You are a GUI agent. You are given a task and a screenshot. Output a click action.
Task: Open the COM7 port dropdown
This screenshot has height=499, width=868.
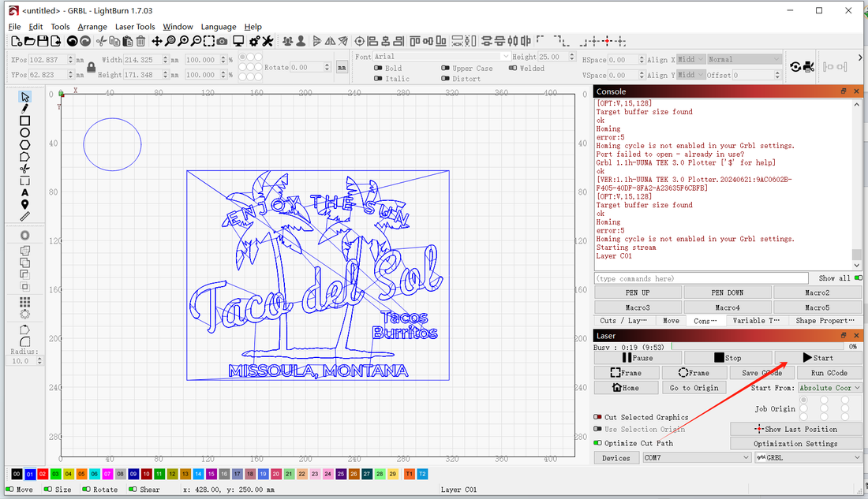(696, 457)
